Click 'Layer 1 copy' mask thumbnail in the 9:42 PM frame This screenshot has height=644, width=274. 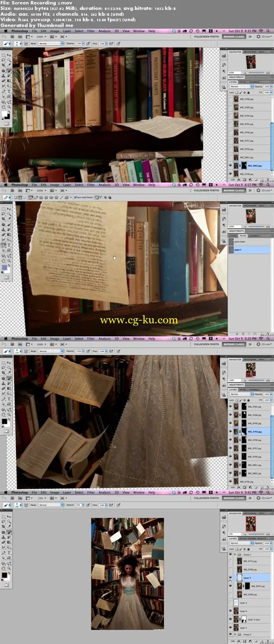[x=243, y=619]
